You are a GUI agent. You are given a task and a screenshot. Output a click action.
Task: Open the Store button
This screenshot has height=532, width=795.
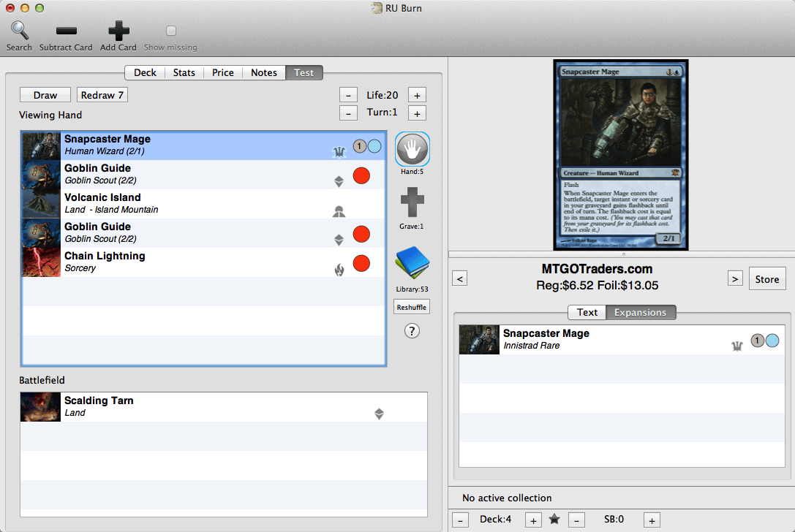pyautogui.click(x=767, y=279)
